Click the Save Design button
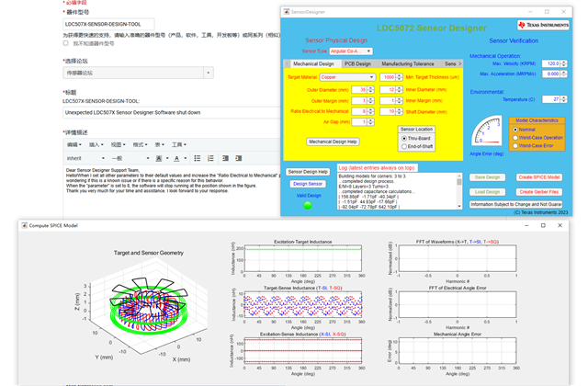 pos(487,177)
